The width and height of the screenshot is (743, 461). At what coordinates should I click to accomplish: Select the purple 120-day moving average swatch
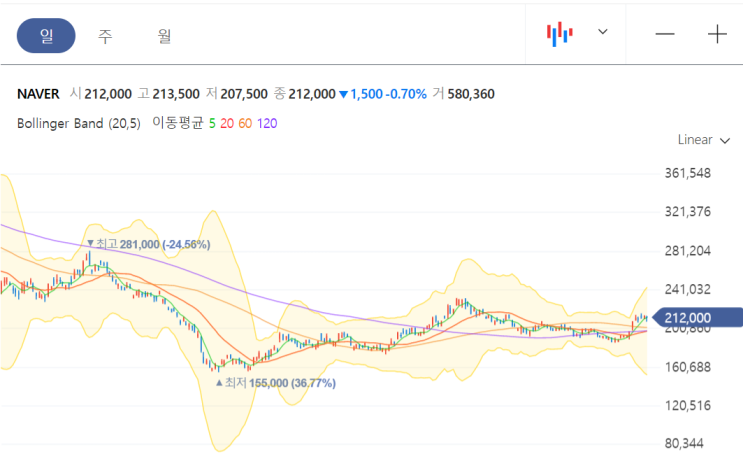point(267,124)
